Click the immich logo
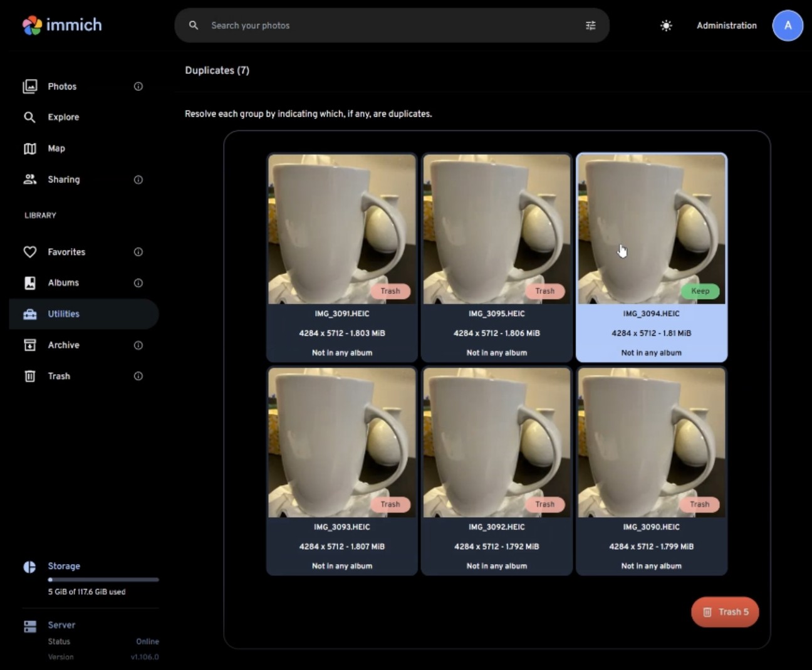 [62, 25]
